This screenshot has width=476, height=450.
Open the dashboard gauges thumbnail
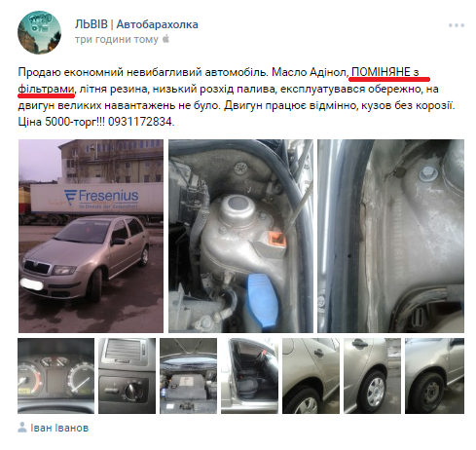(x=56, y=376)
